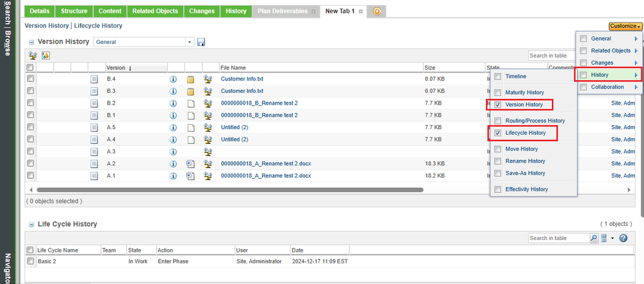Open information icon for version A.3
The height and width of the screenshot is (284, 644).
pos(173,152)
